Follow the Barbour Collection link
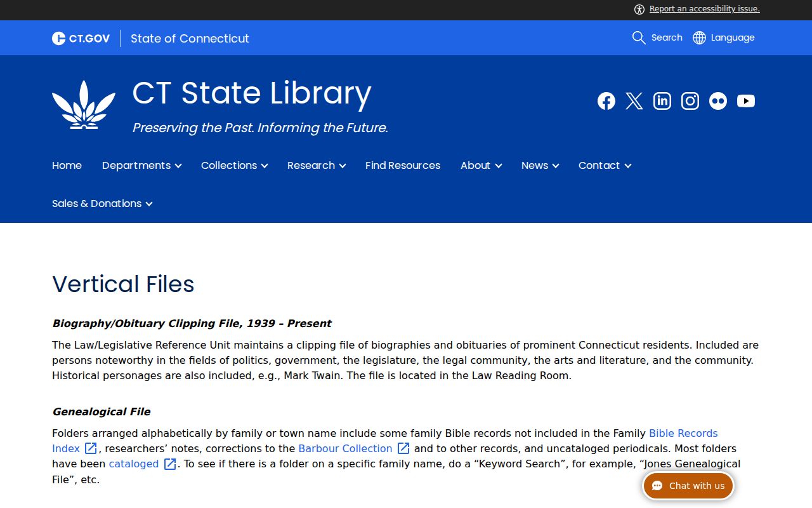Image resolution: width=812 pixels, height=508 pixels. coord(346,448)
